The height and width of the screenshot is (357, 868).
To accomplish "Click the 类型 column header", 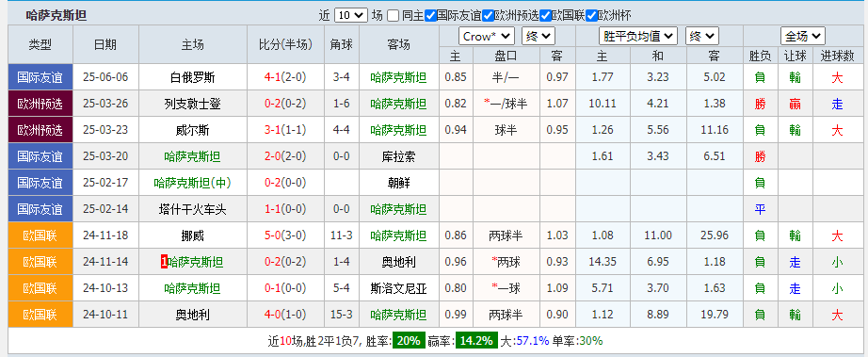I will tap(40, 45).
